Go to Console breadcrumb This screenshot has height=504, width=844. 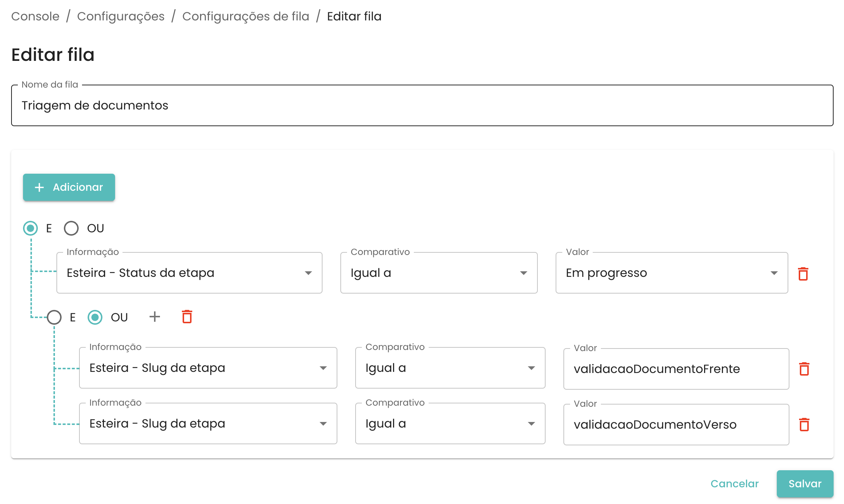(x=35, y=16)
